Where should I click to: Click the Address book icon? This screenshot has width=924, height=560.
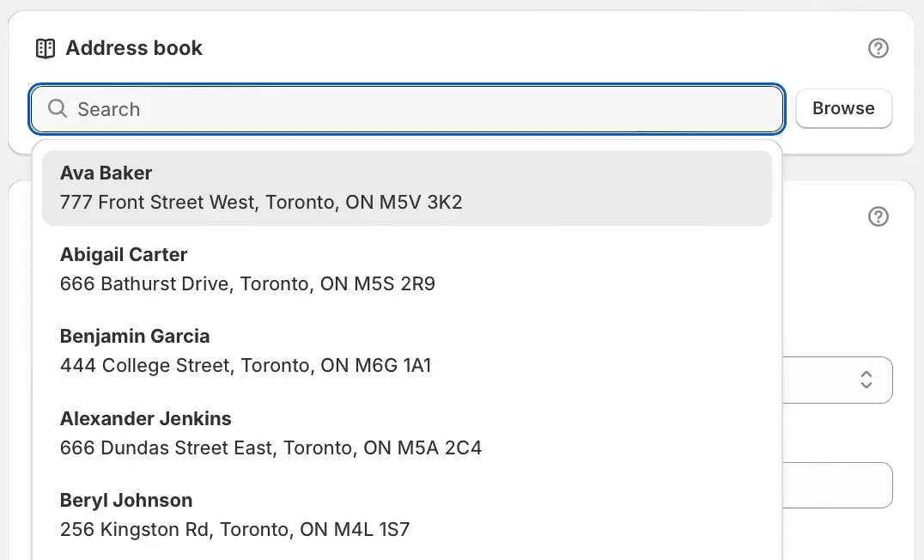coord(46,48)
